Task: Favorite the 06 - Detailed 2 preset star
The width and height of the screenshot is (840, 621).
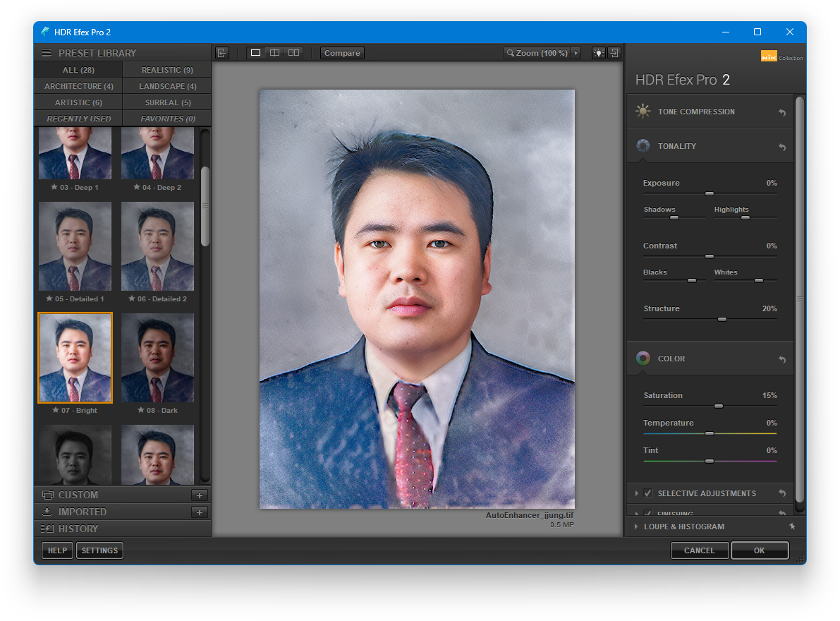Action: 132,299
